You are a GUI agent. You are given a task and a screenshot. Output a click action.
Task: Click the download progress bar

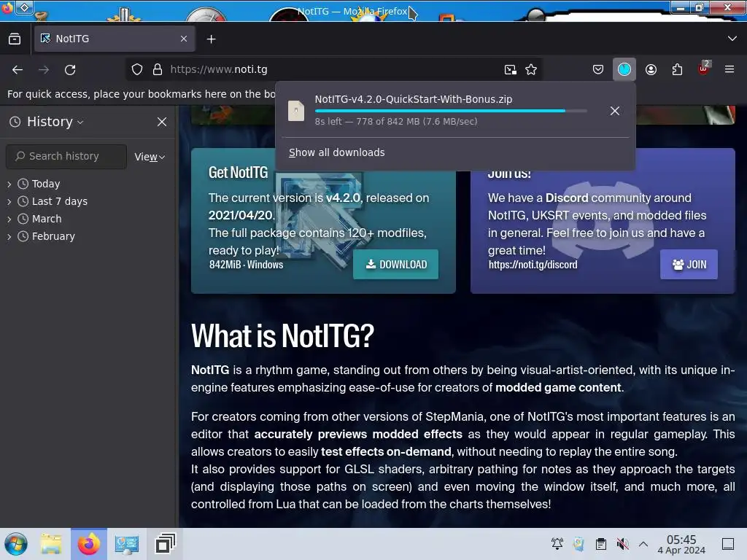click(x=451, y=111)
